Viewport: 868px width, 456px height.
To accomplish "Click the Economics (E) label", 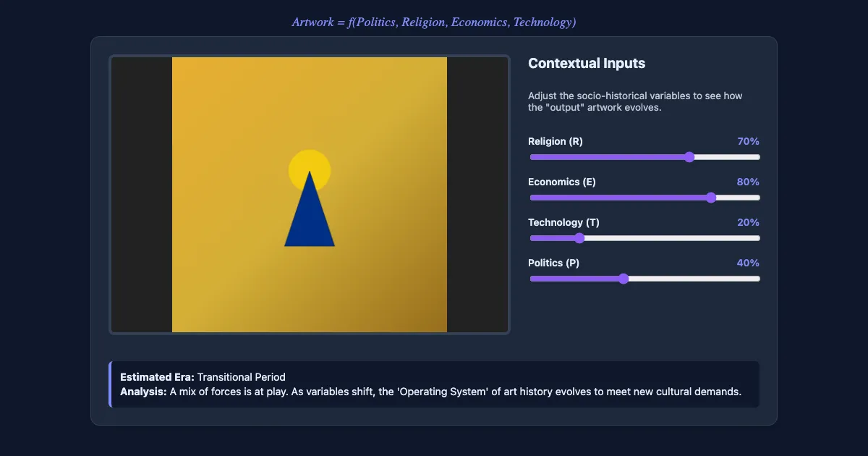I will point(562,182).
